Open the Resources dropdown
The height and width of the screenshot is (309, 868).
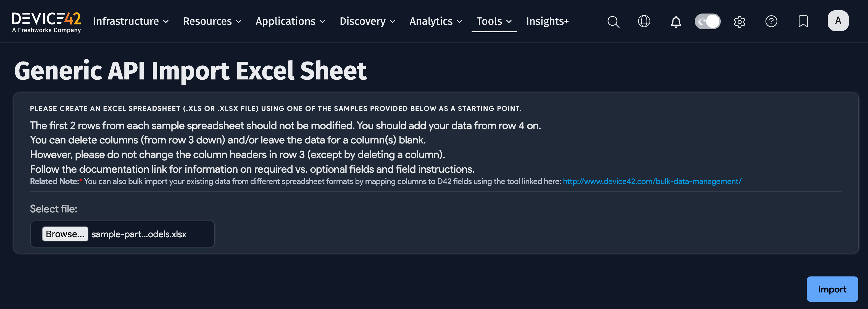tap(212, 21)
